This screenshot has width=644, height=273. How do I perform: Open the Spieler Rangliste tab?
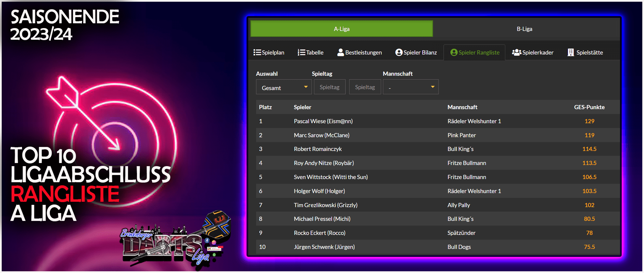pos(475,52)
